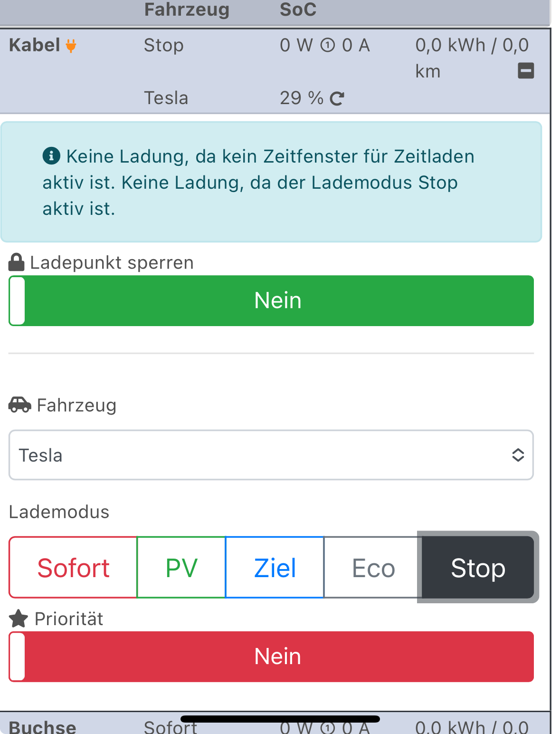Toggle the Priorität switch
The width and height of the screenshot is (560, 734).
coord(271,657)
